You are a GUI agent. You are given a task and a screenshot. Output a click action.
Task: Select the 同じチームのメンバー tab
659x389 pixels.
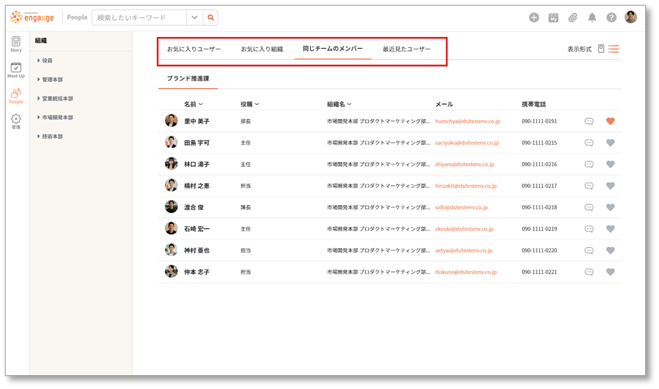pyautogui.click(x=332, y=49)
